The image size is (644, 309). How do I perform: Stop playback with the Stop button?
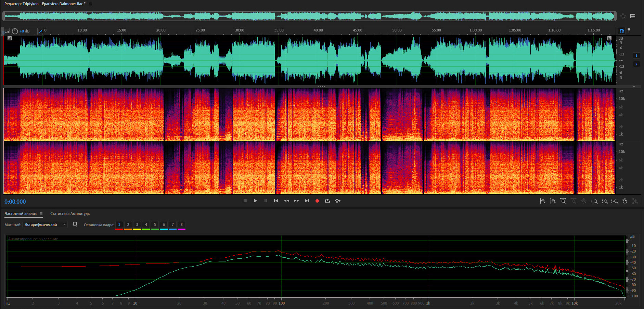(245, 201)
